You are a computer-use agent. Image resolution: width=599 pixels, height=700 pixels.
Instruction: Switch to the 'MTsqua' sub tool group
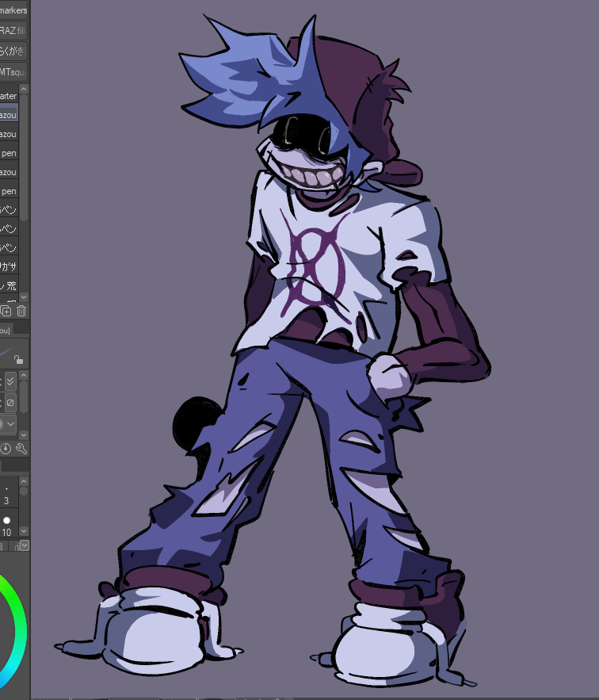pos(13,72)
